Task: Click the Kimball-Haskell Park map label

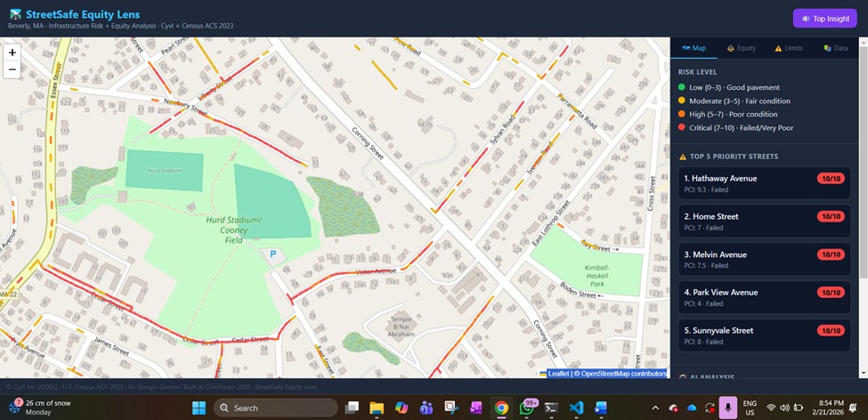Action: 596,276
